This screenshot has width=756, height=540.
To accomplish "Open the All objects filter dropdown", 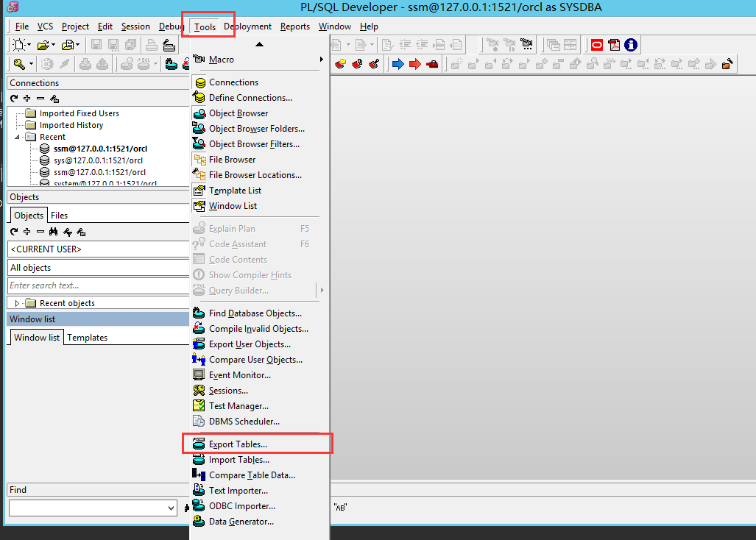I will click(x=99, y=268).
